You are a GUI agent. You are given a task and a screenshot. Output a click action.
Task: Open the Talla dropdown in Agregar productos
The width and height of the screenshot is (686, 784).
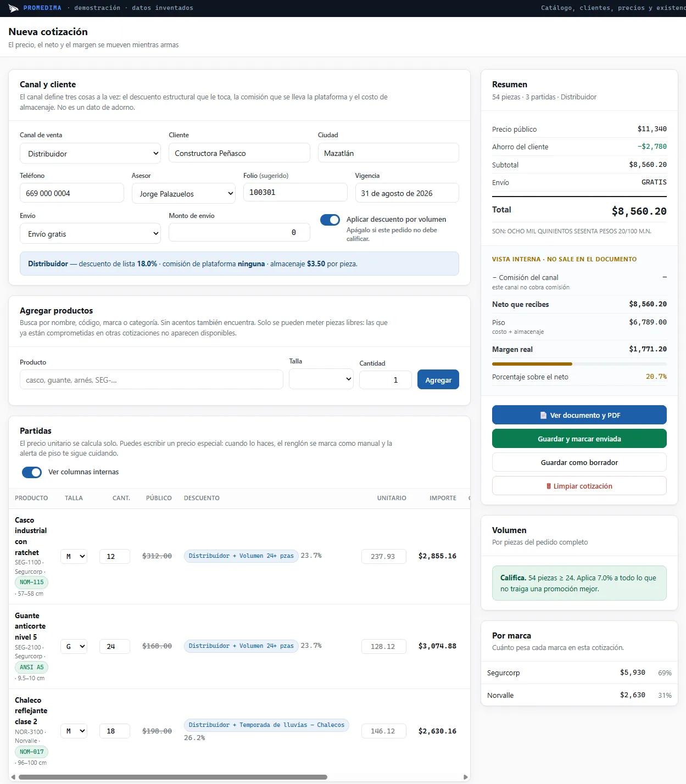(321, 379)
